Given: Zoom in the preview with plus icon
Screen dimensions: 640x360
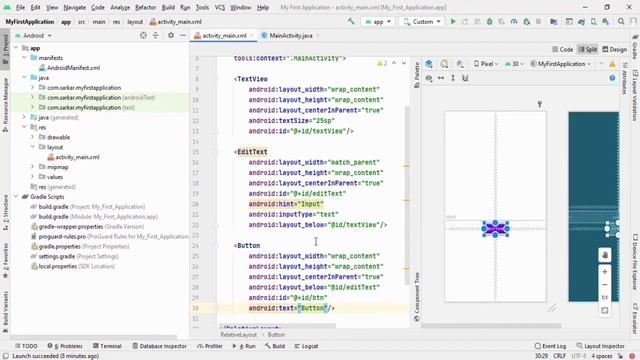Looking at the screenshot, I should (x=604, y=272).
